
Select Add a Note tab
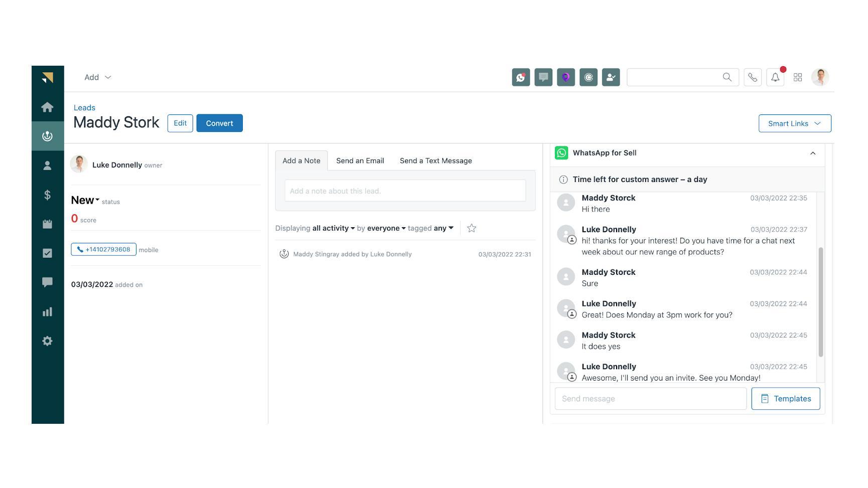point(302,160)
